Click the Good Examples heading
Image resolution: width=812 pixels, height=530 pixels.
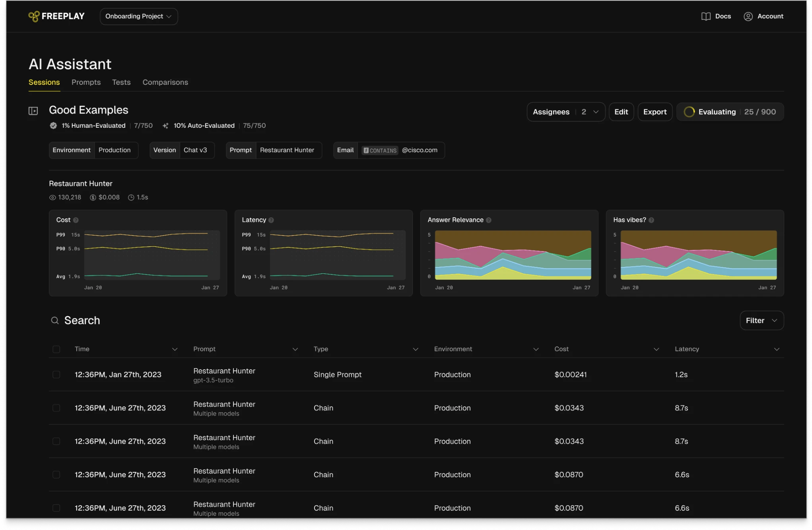coord(89,110)
